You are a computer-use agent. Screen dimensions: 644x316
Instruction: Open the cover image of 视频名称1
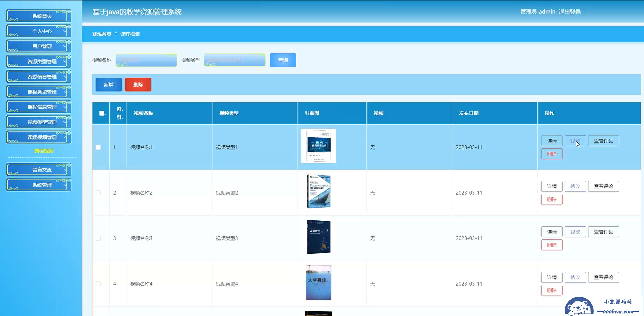click(x=318, y=146)
